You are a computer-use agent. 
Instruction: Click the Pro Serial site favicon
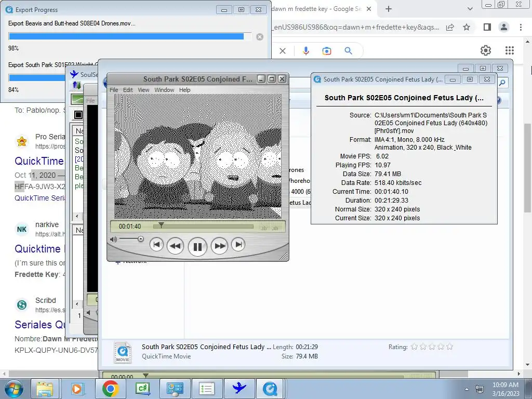pyautogui.click(x=22, y=141)
